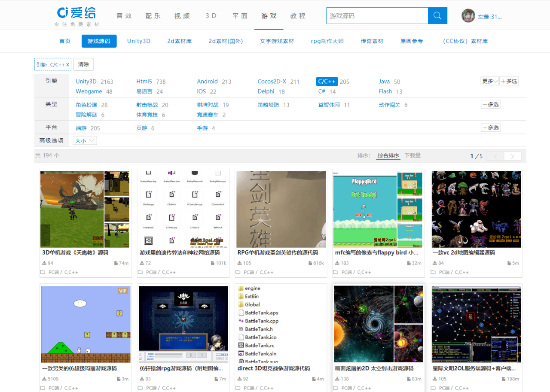Image resolution: width=550 pixels, height=392 pixels.
Task: Filter platform by 手游
Action: [x=202, y=128]
